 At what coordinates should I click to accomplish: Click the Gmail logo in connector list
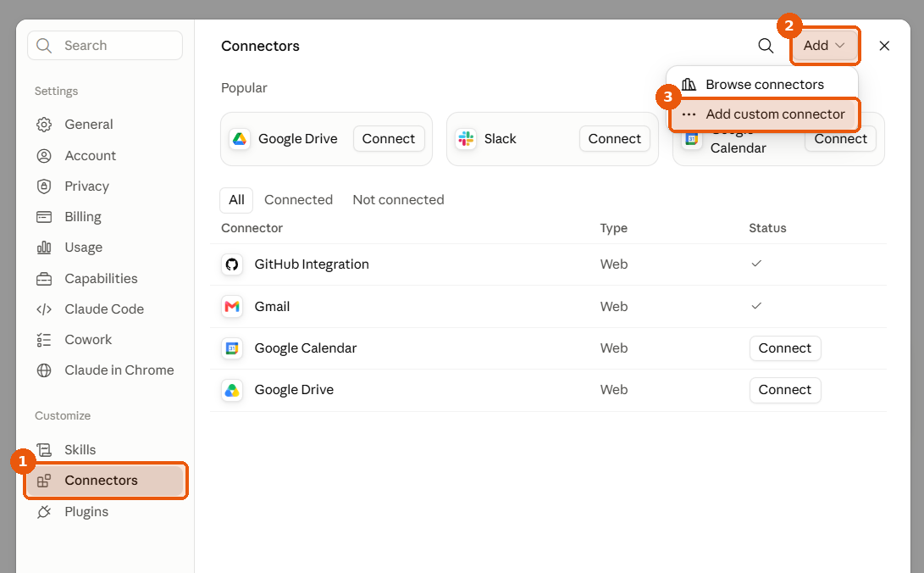pos(232,307)
